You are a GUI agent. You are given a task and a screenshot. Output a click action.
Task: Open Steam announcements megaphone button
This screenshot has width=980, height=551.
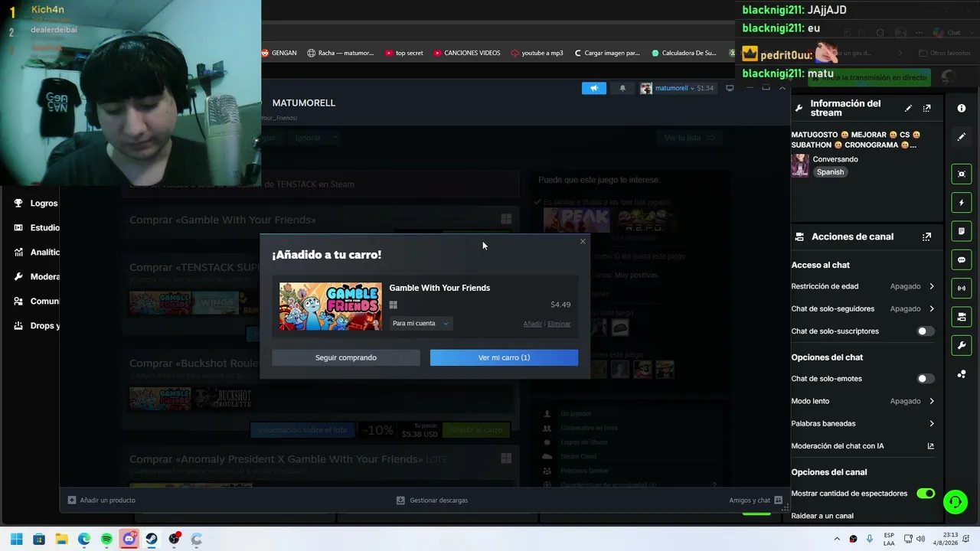(x=594, y=88)
